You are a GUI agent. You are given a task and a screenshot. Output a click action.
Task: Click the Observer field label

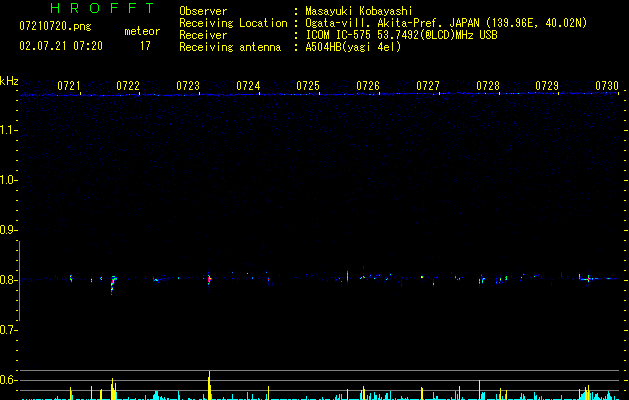tap(203, 11)
